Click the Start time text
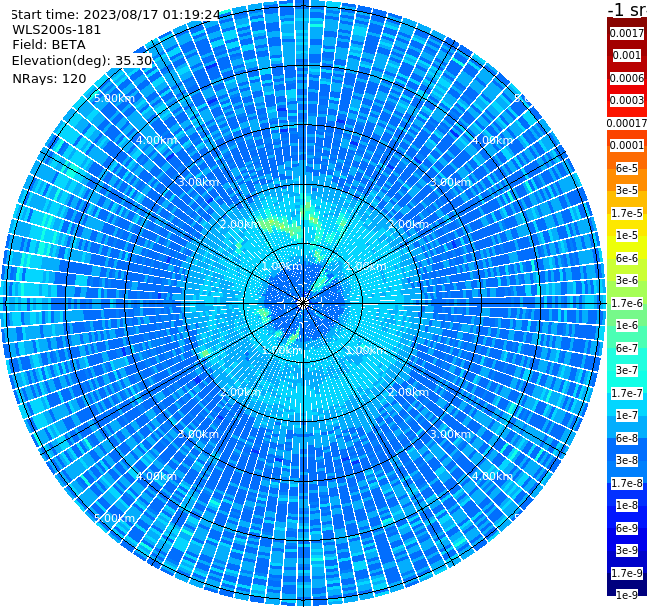The height and width of the screenshot is (607, 647). (115, 14)
